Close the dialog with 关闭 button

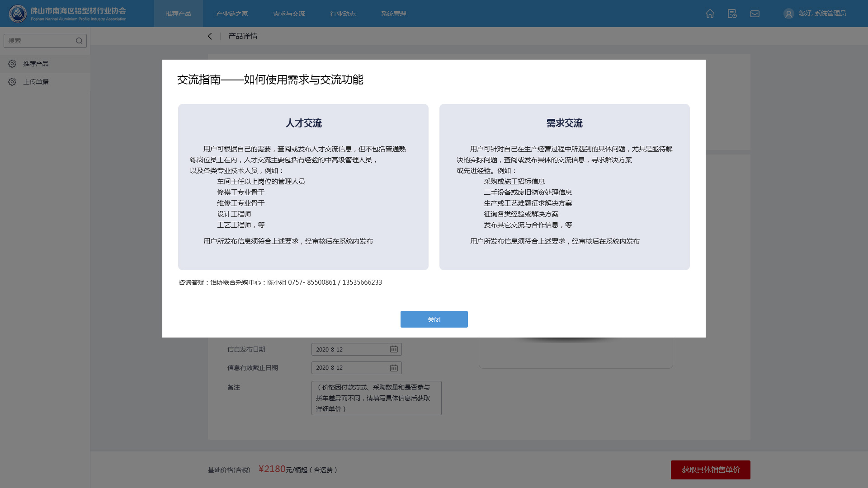pyautogui.click(x=434, y=319)
